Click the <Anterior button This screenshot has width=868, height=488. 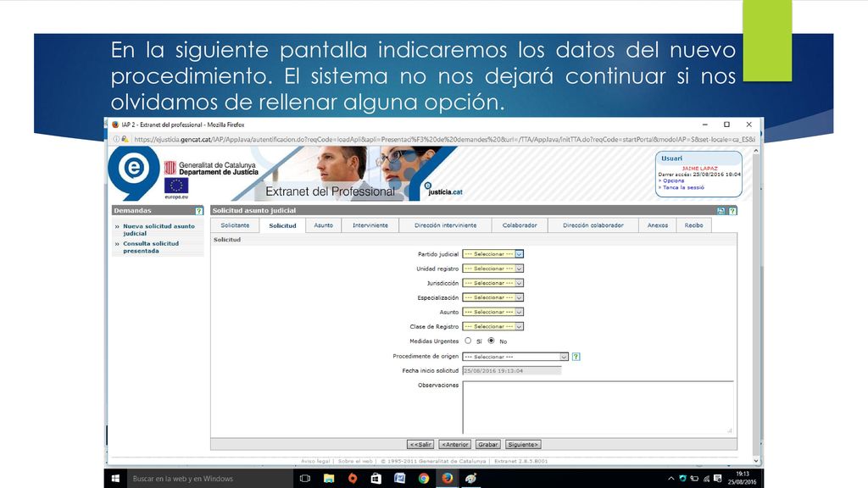[x=455, y=444]
